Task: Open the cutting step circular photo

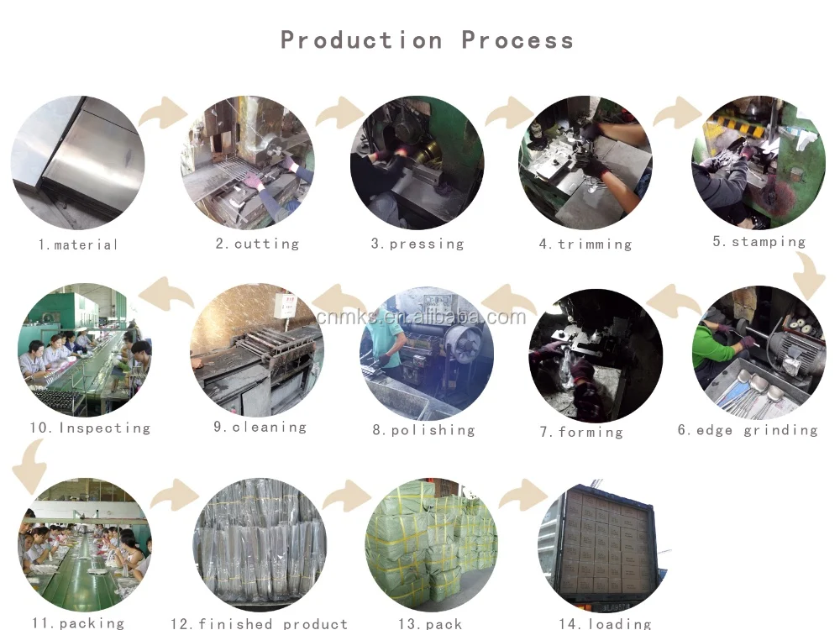Action: pyautogui.click(x=248, y=163)
